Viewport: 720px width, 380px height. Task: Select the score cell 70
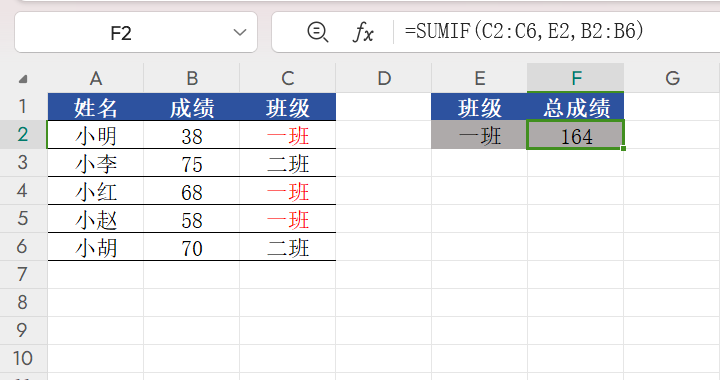(x=191, y=247)
